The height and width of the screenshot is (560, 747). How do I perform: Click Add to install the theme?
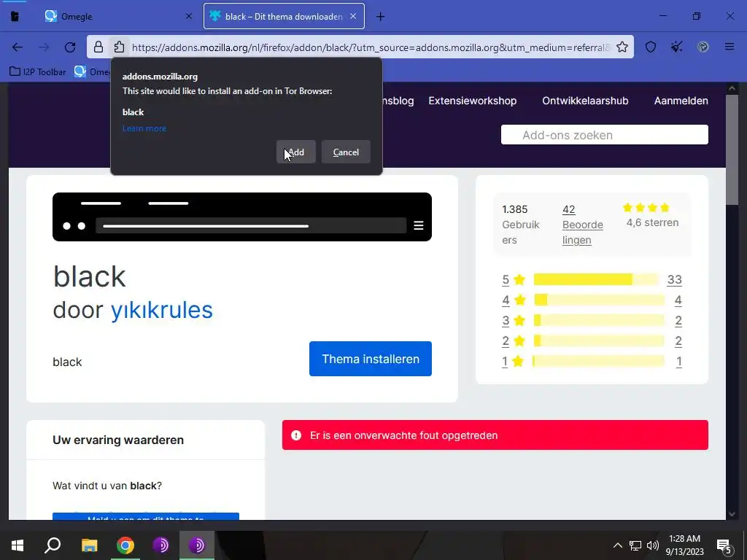click(296, 152)
